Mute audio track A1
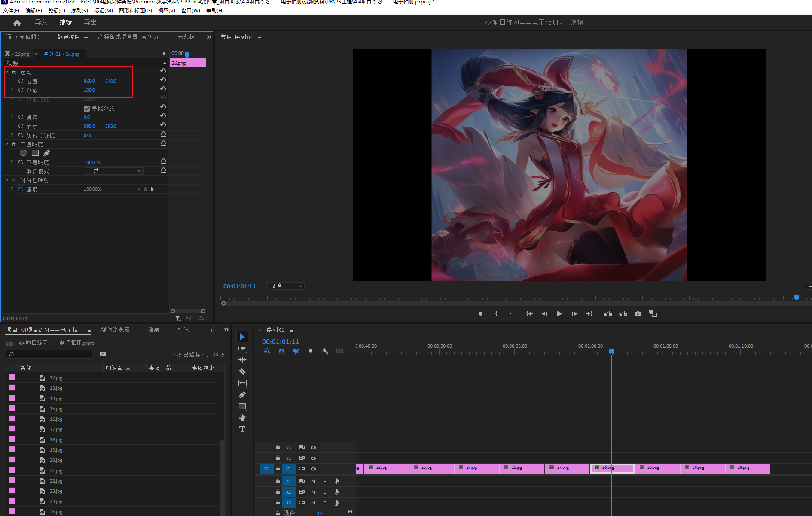This screenshot has width=812, height=516. pos(313,481)
